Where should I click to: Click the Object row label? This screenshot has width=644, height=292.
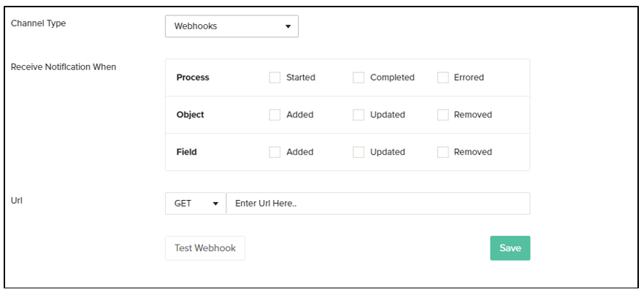click(x=191, y=115)
